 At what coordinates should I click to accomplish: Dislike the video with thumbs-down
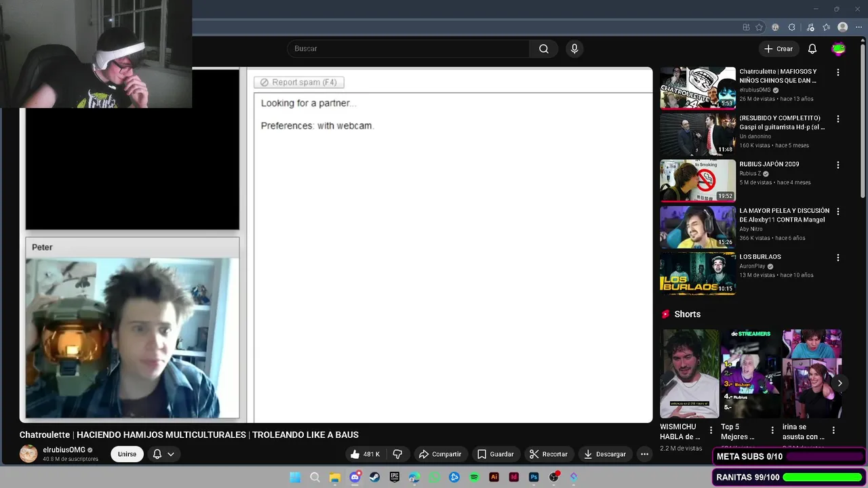398,454
